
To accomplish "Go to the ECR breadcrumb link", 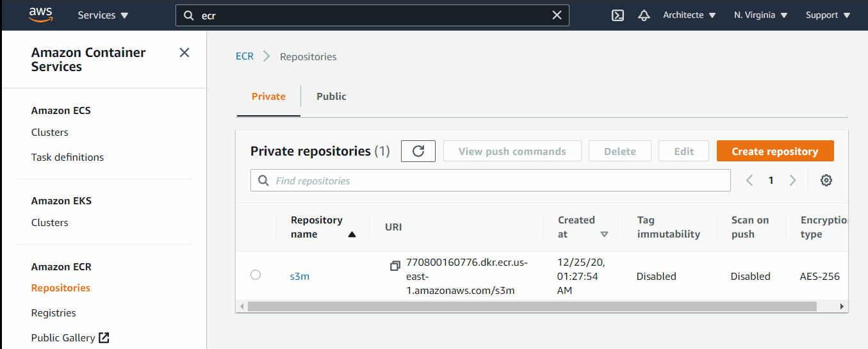I will (x=245, y=56).
